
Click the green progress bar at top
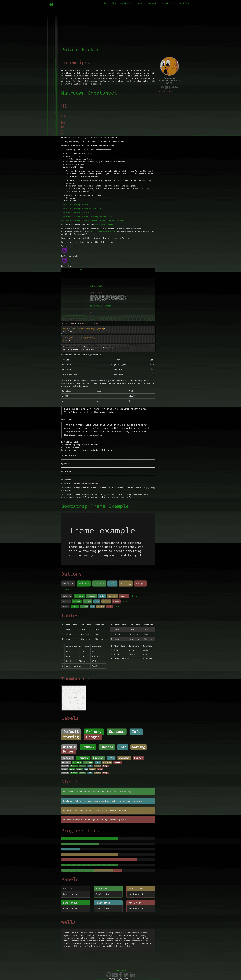90,839
